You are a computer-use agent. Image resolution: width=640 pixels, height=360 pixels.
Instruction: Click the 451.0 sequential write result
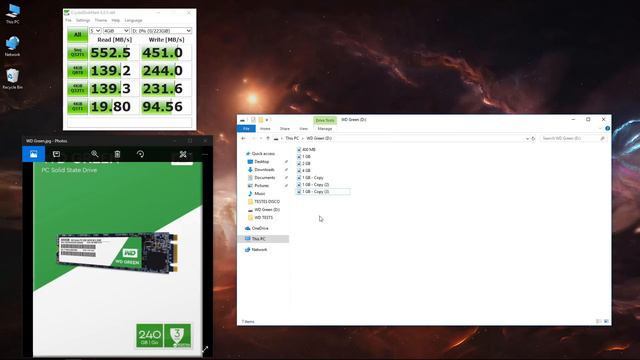pos(166,53)
